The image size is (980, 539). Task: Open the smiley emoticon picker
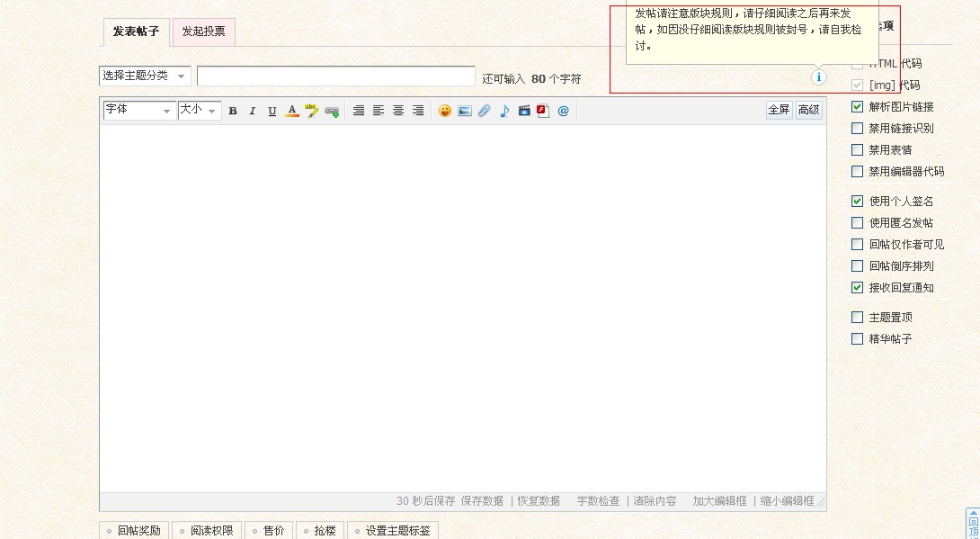click(444, 111)
